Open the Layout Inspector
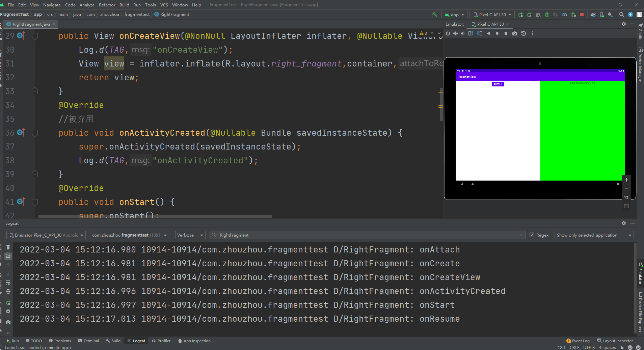This screenshot has width=644, height=350. tap(615, 341)
